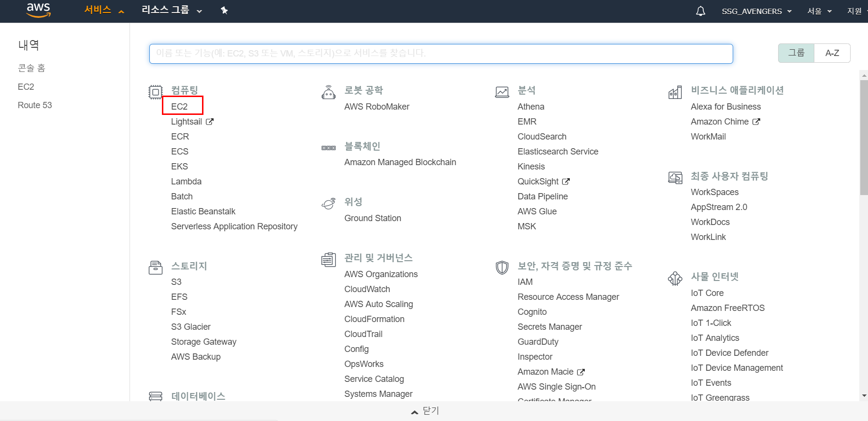The height and width of the screenshot is (421, 868).
Task: Open the ECS service
Action: [179, 152]
